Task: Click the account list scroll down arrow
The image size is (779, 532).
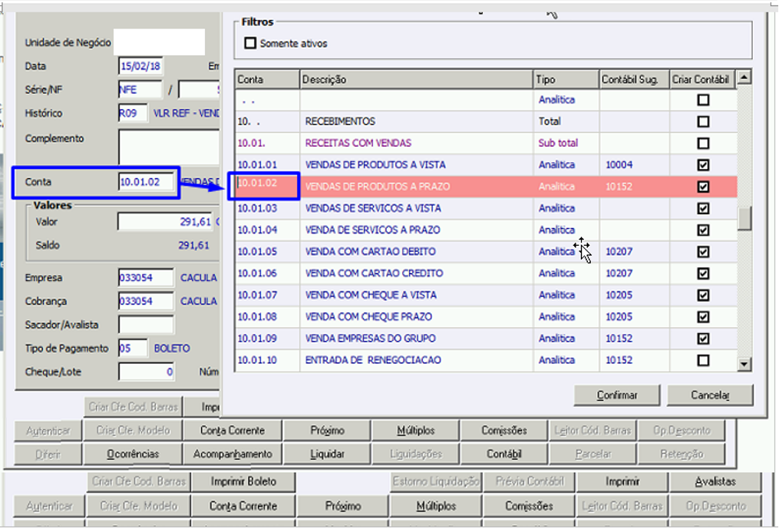Action: pos(744,364)
